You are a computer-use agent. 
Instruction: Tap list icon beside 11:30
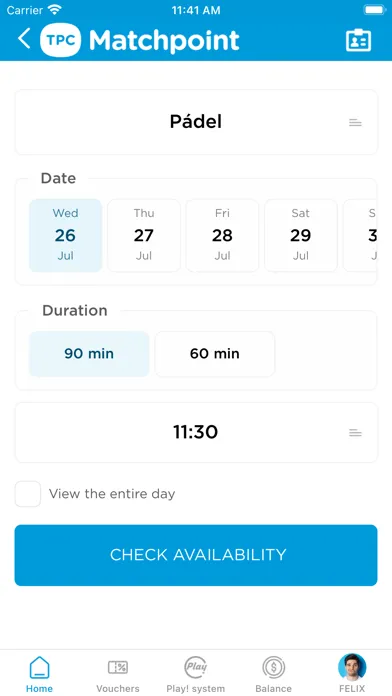coord(355,433)
